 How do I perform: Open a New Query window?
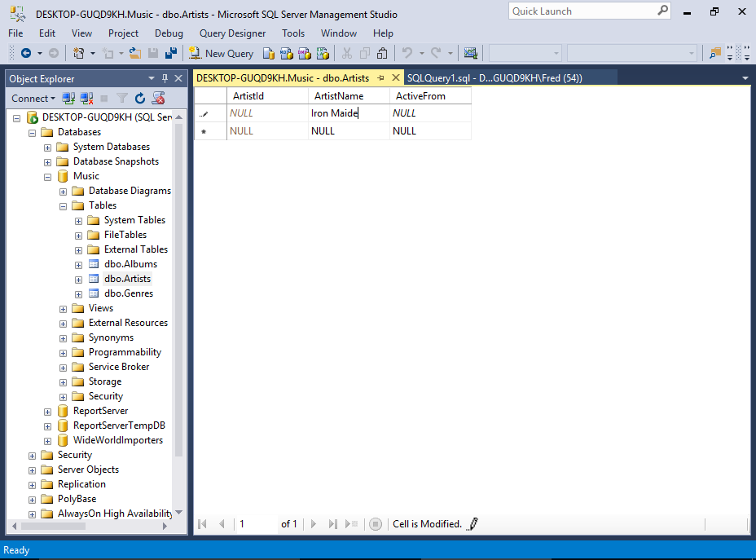(221, 53)
